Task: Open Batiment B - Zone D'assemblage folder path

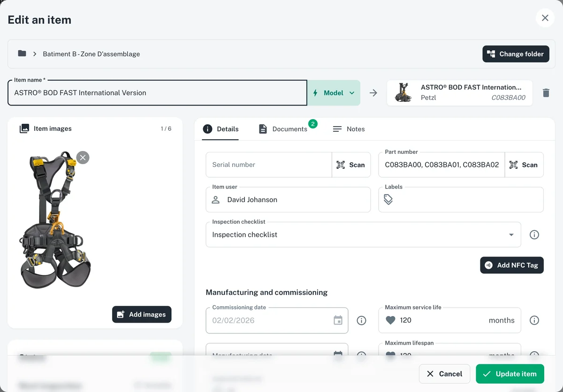Action: coord(91,54)
